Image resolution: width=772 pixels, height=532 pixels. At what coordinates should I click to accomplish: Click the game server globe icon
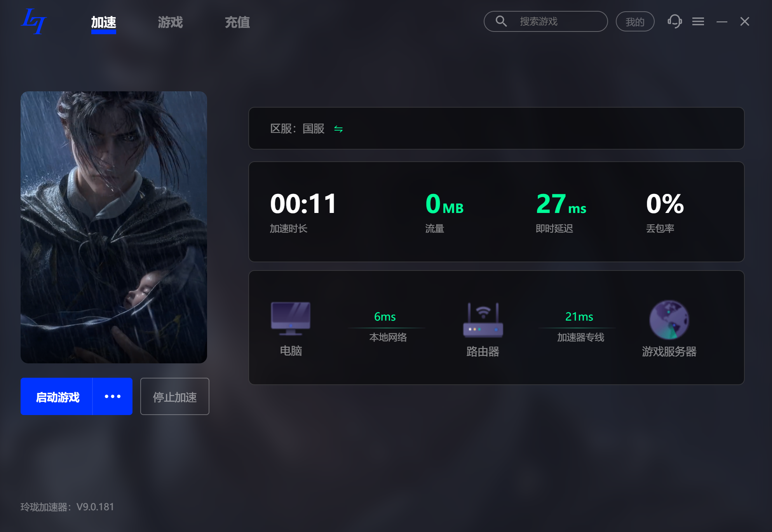669,320
